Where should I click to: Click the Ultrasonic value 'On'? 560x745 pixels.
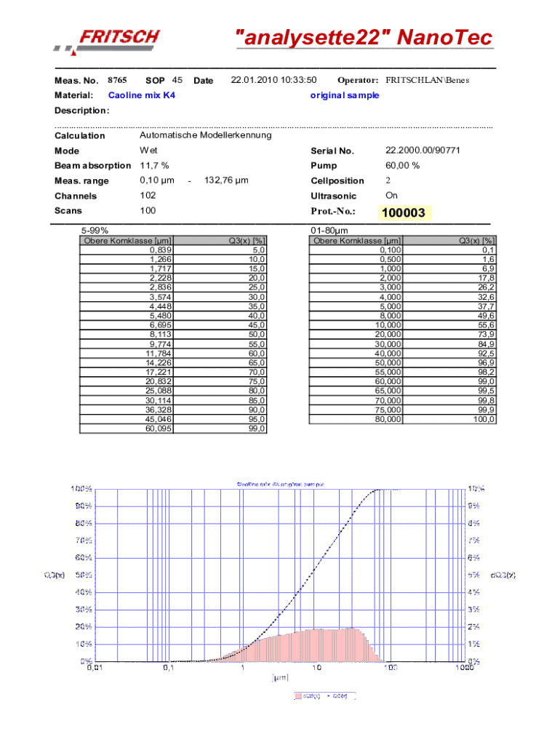point(391,195)
